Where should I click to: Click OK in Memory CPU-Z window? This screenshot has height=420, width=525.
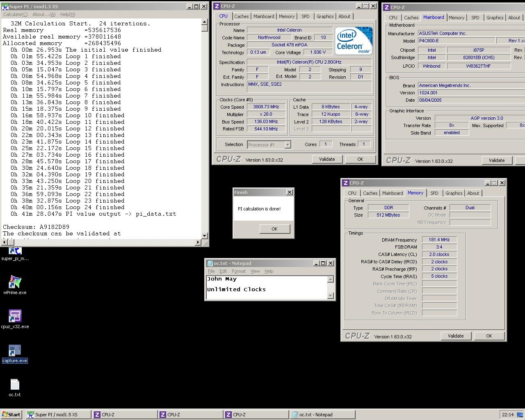click(x=489, y=336)
